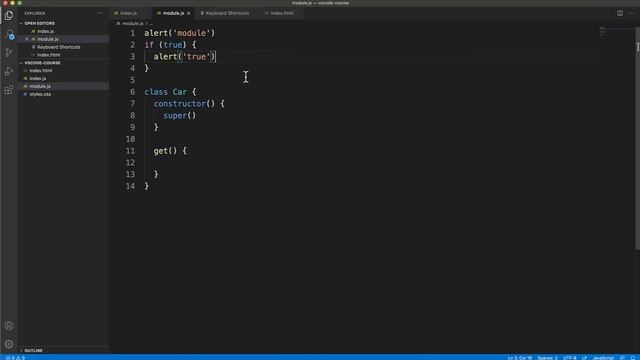Click 'true' keyword on line 2
The width and height of the screenshot is (640, 360).
pyautogui.click(x=172, y=45)
